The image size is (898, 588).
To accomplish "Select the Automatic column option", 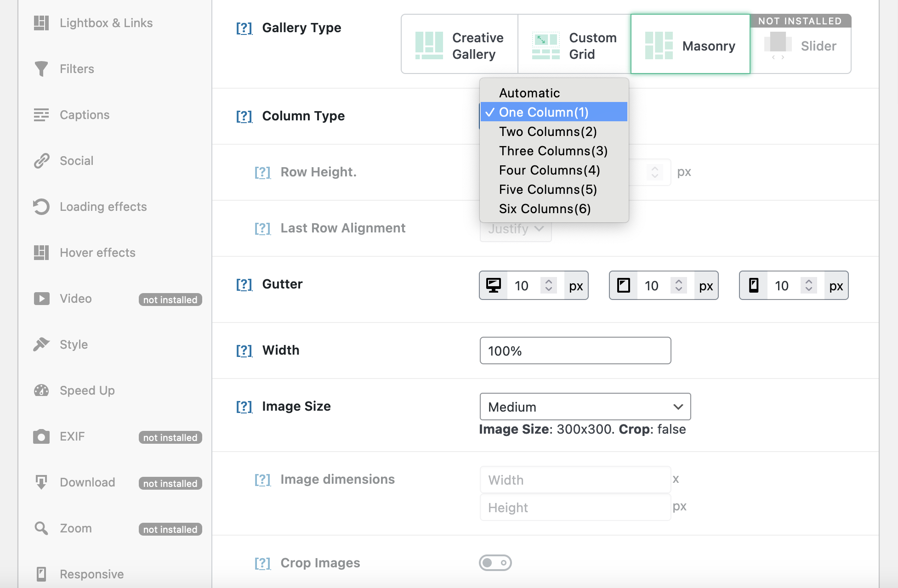I will point(529,93).
